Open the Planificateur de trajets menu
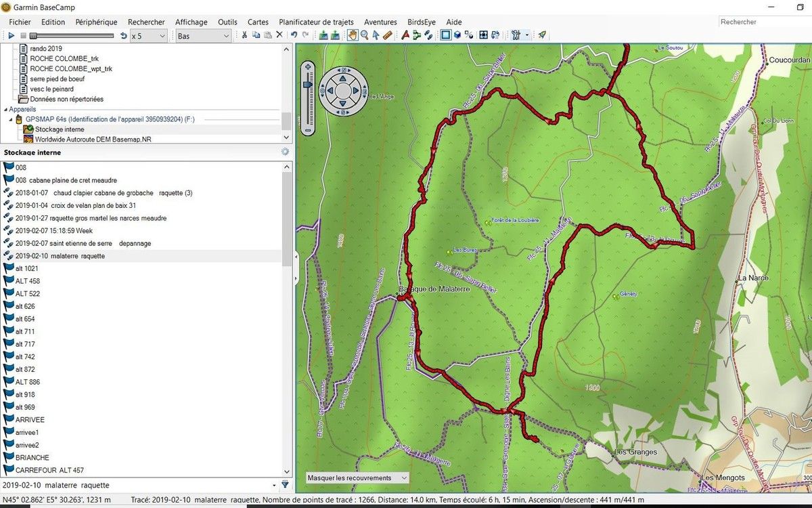This screenshot has height=508, width=812. point(316,22)
